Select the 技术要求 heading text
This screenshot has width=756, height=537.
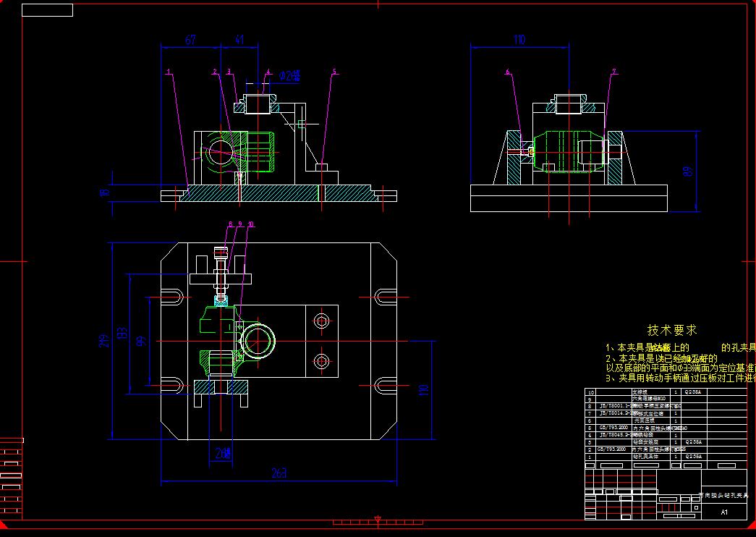click(x=671, y=329)
